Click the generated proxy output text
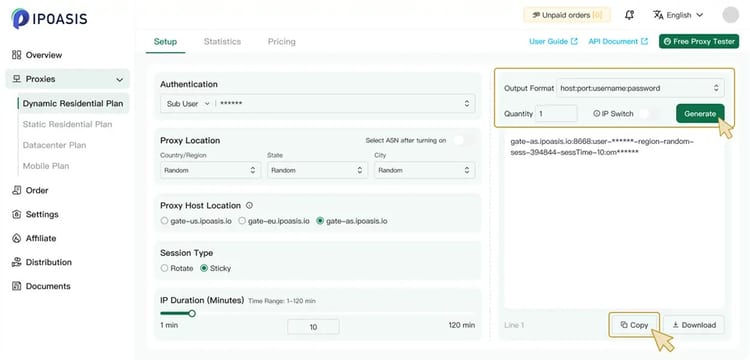 (602, 147)
